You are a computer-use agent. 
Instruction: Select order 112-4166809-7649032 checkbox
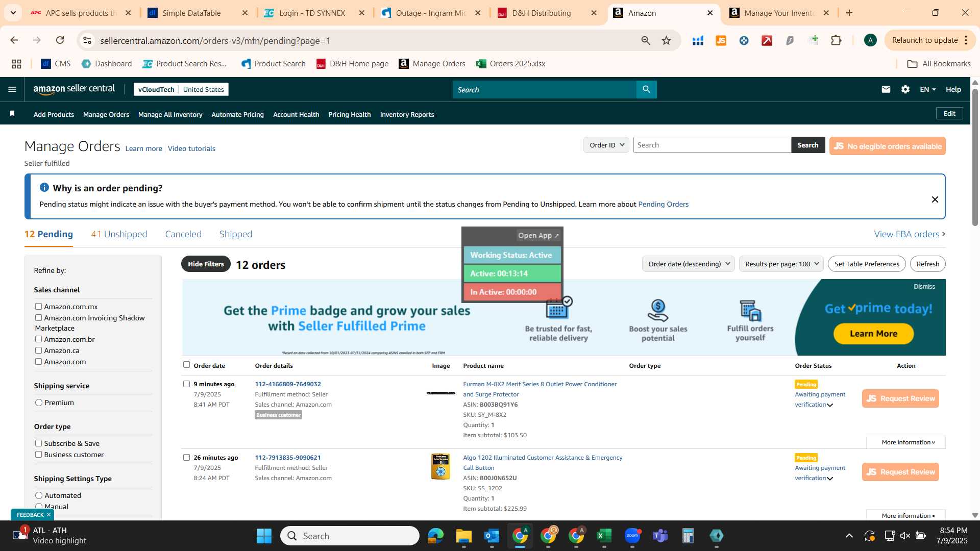(x=186, y=384)
